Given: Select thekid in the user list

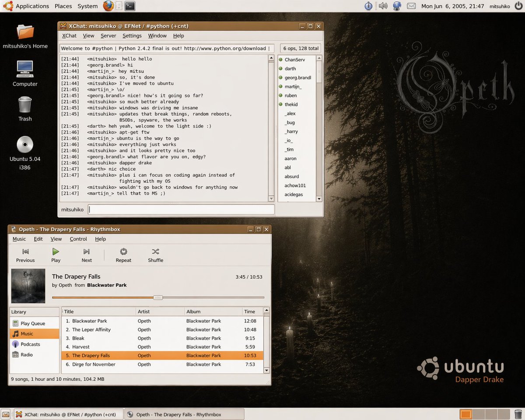Looking at the screenshot, I should (x=297, y=105).
